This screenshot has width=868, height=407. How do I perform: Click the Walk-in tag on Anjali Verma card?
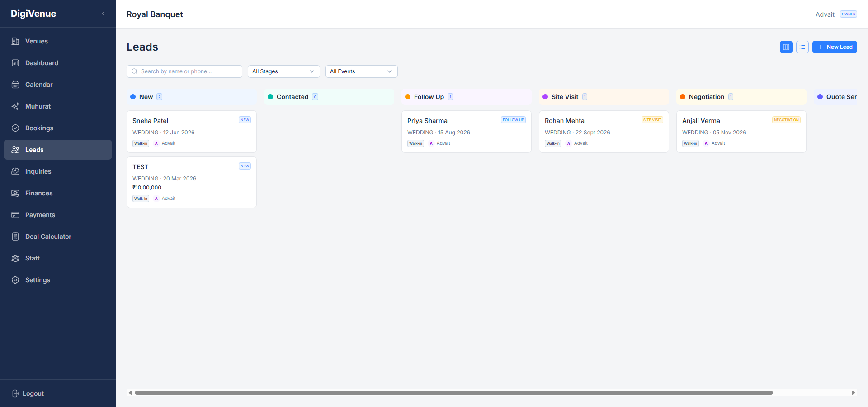[690, 143]
